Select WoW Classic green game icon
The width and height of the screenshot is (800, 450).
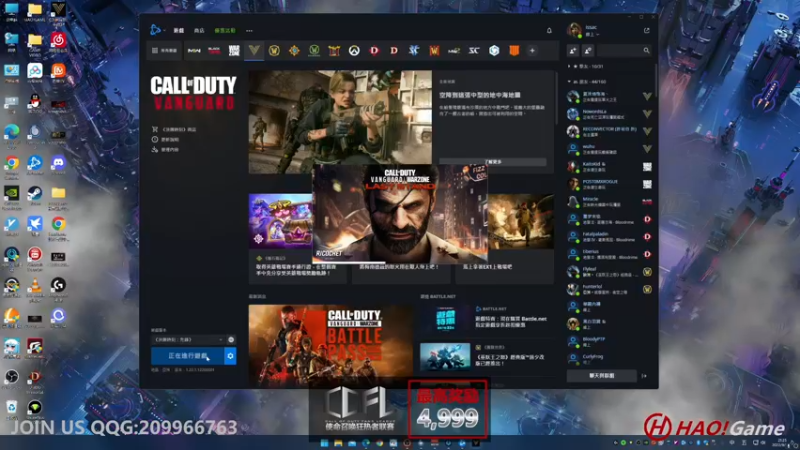tap(314, 51)
